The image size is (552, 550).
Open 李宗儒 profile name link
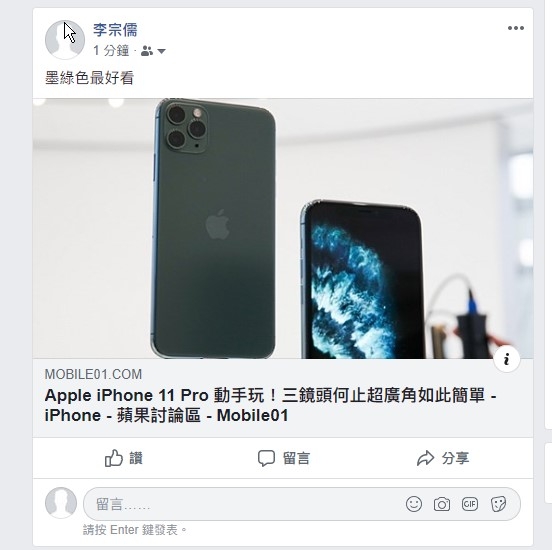pos(115,30)
